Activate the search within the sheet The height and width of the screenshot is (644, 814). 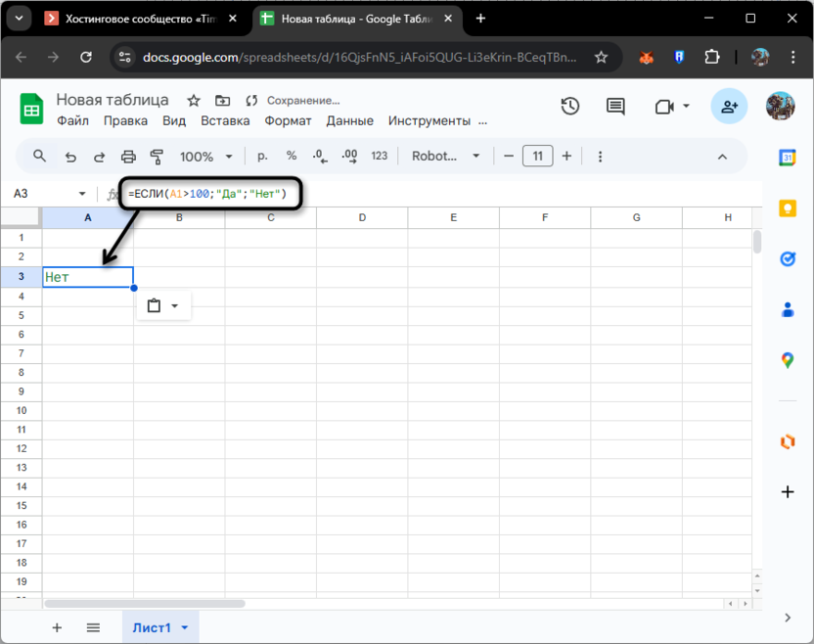pyautogui.click(x=39, y=156)
